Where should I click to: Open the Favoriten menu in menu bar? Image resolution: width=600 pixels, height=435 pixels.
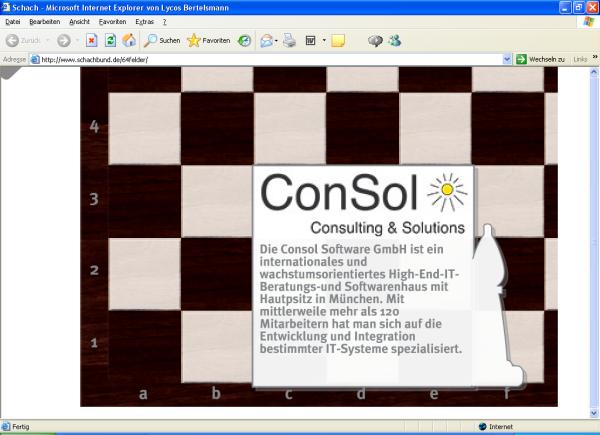pos(112,21)
